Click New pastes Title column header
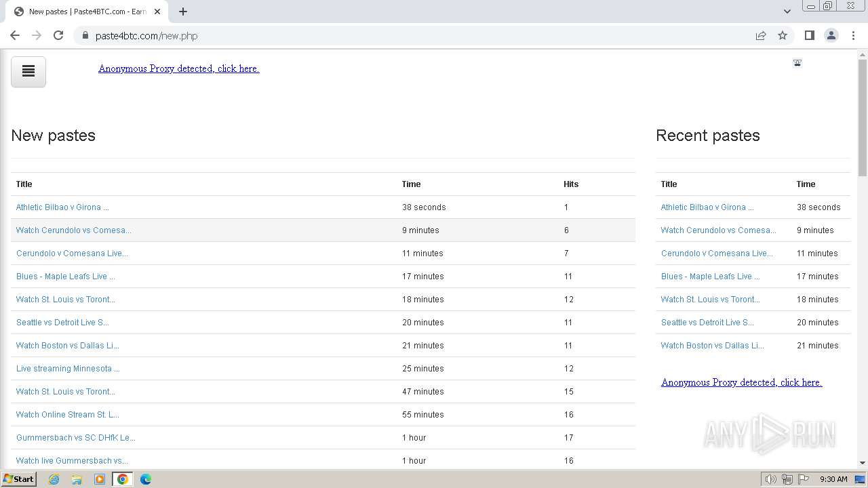Image resolution: width=868 pixels, height=488 pixels. (24, 184)
